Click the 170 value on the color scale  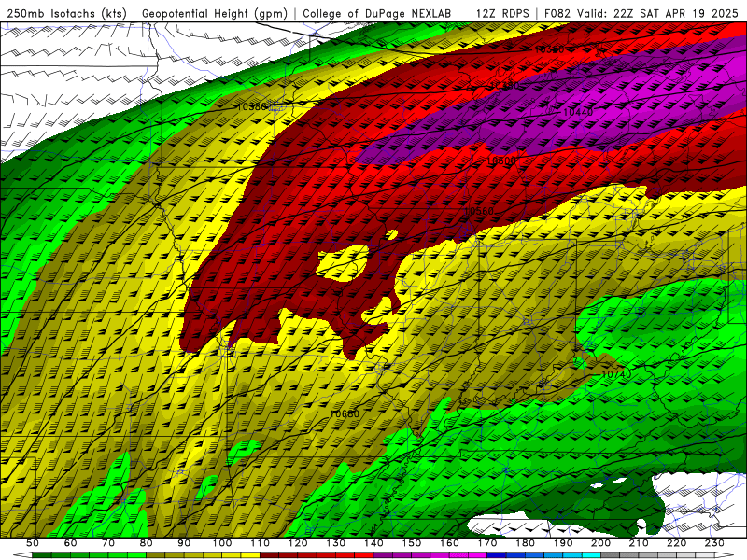[x=487, y=543]
